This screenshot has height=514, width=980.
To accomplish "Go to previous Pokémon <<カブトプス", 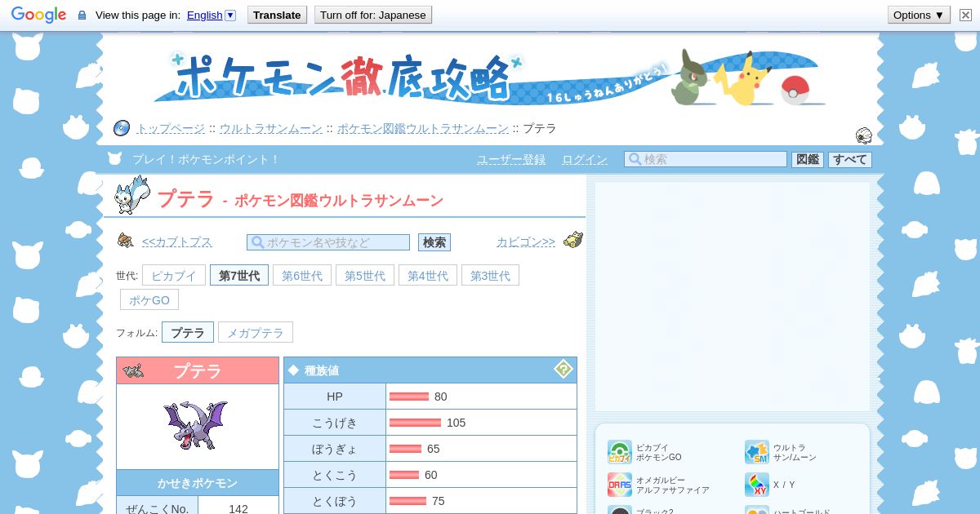I will point(176,242).
